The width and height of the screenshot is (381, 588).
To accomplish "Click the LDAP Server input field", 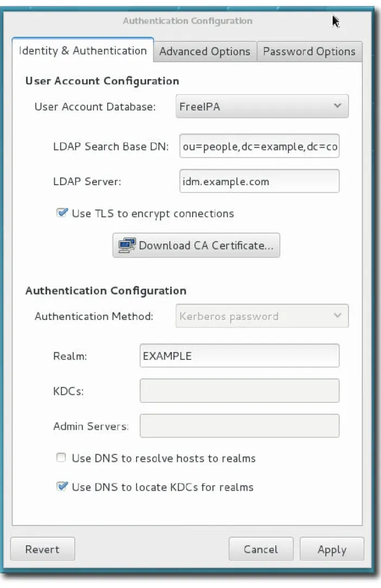I will pyautogui.click(x=260, y=181).
